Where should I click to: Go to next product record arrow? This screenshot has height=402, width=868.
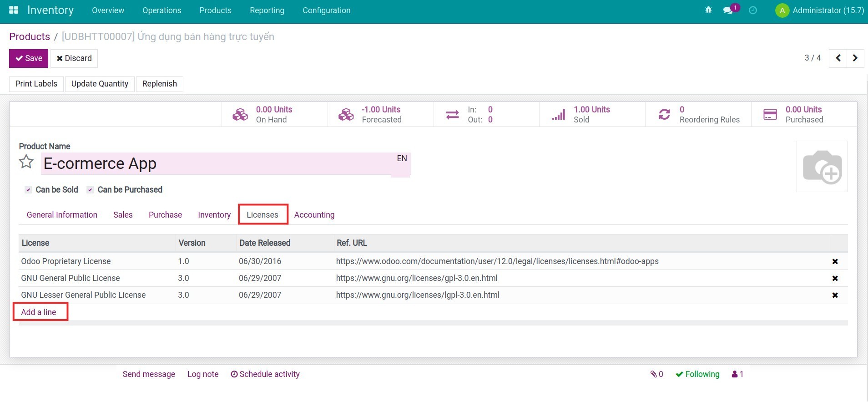pos(855,58)
